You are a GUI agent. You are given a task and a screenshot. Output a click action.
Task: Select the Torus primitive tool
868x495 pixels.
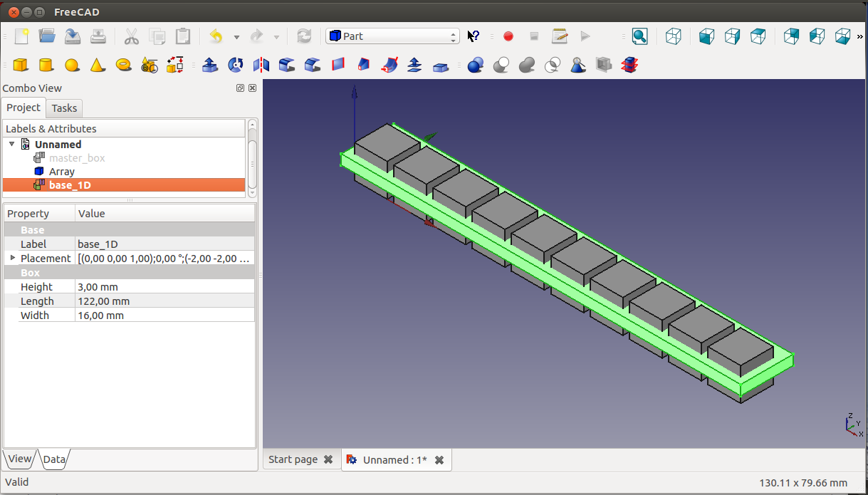point(123,66)
